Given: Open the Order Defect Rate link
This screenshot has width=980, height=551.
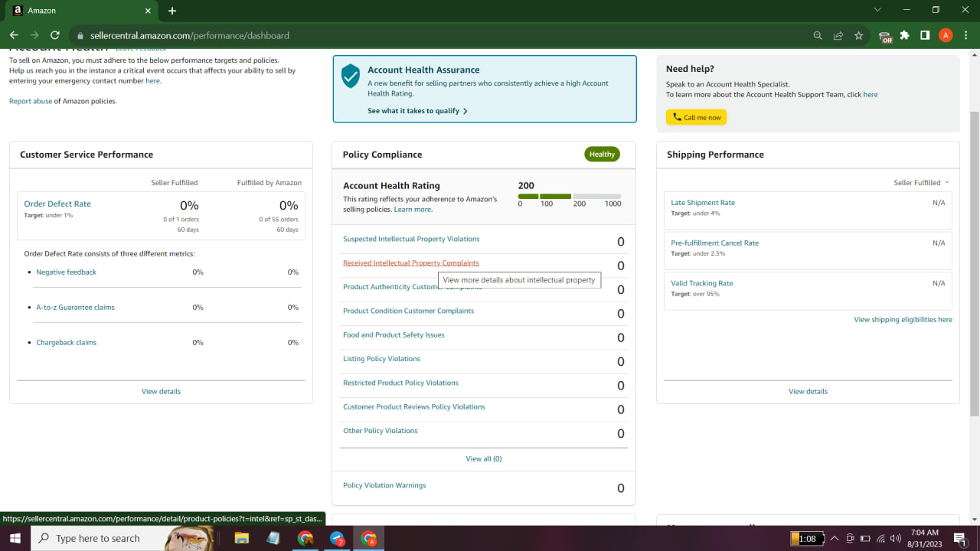Looking at the screenshot, I should (57, 204).
